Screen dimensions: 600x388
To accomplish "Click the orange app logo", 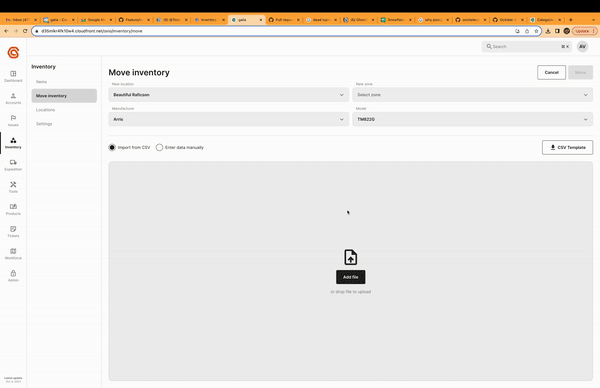I will (x=13, y=52).
